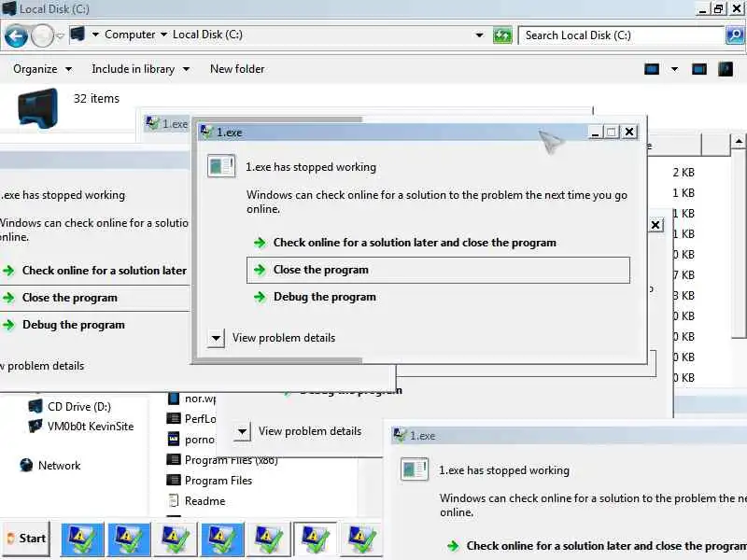Click the Network globe icon
This screenshot has width=747, height=560.
pyautogui.click(x=26, y=465)
